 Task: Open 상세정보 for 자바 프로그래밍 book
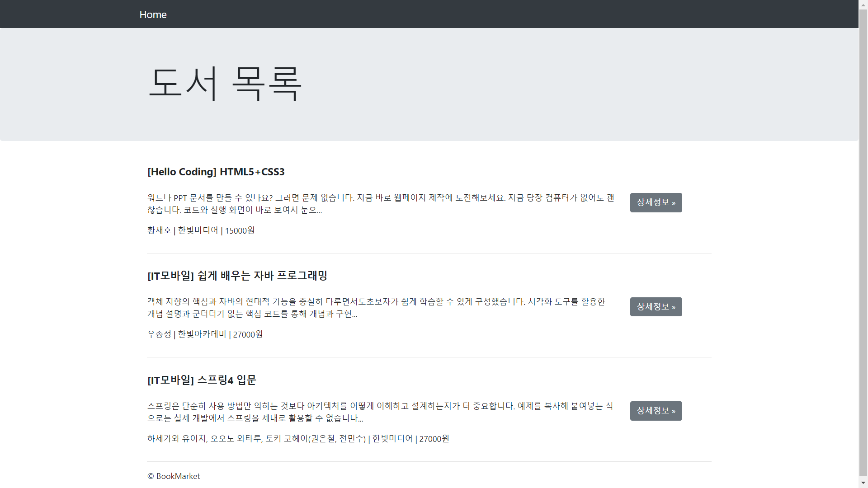point(656,307)
